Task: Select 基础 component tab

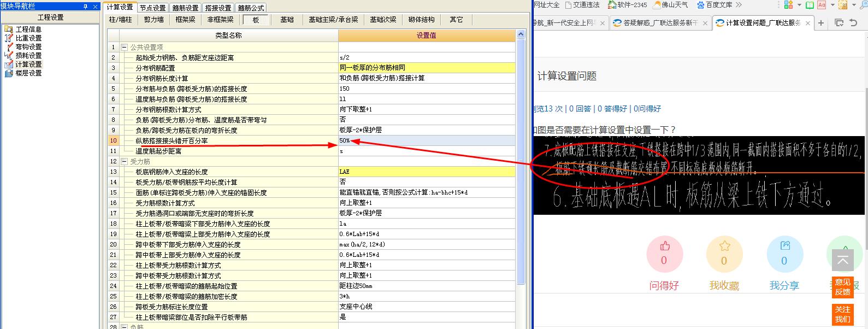Action: point(287,20)
